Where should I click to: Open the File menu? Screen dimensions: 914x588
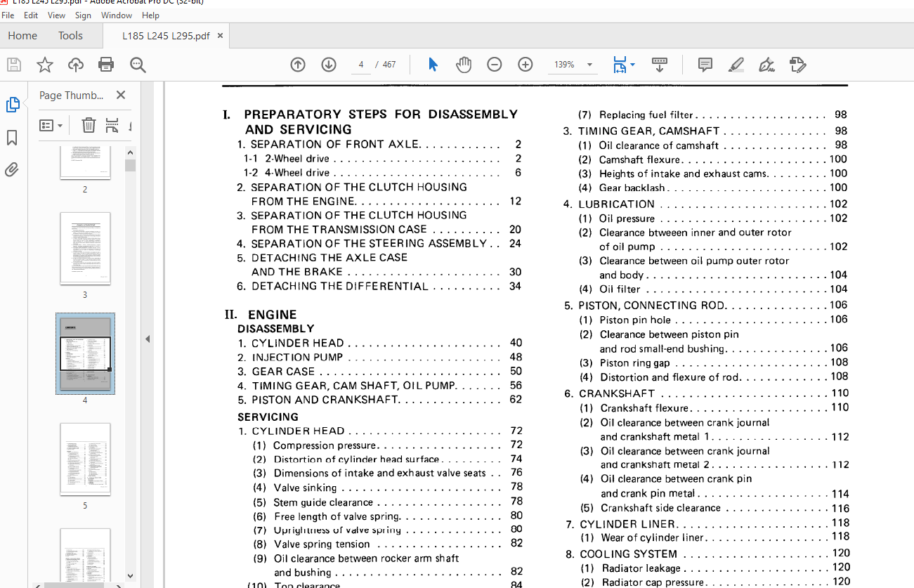pyautogui.click(x=8, y=15)
